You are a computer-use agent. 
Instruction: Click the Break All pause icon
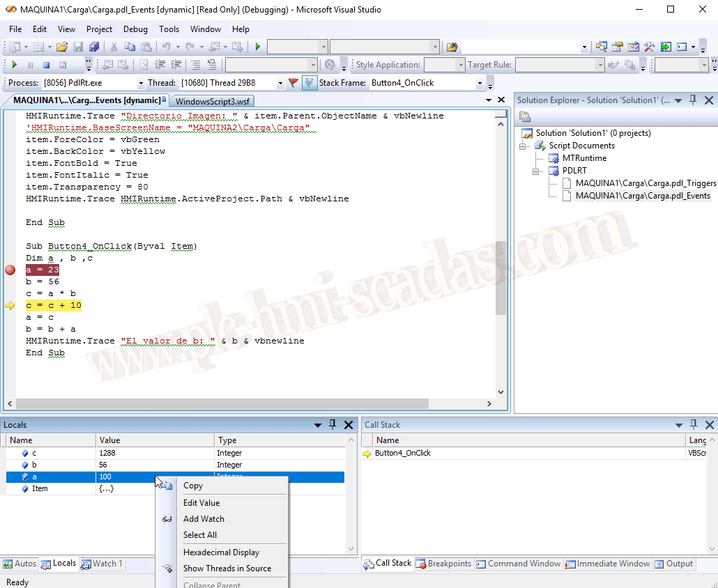point(30,65)
